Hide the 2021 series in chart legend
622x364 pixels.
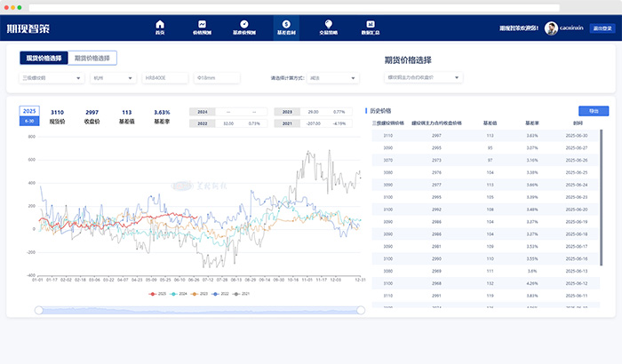coord(241,293)
